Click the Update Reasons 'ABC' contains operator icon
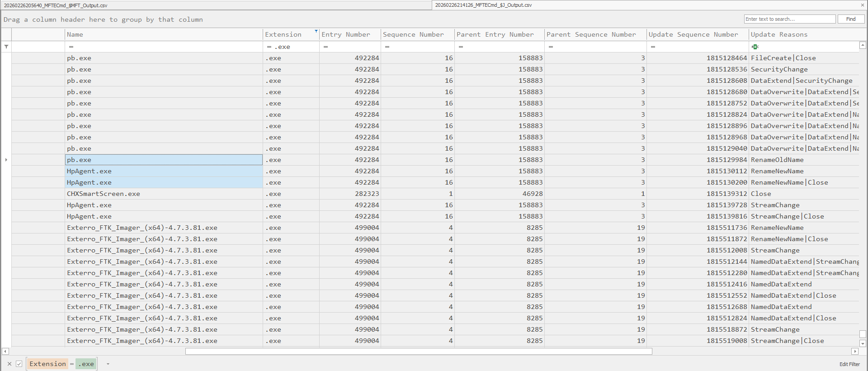868x371 pixels. (x=755, y=47)
